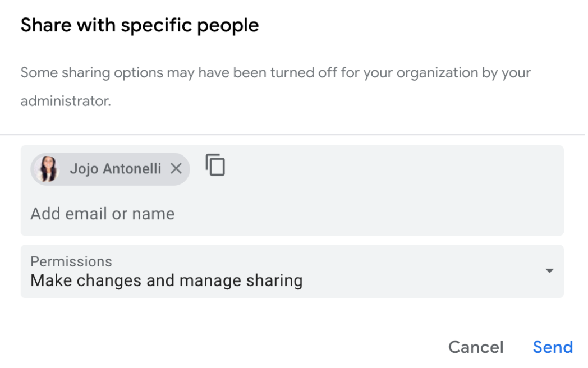Click Jojo Antonelli's profile photo

coord(47,169)
